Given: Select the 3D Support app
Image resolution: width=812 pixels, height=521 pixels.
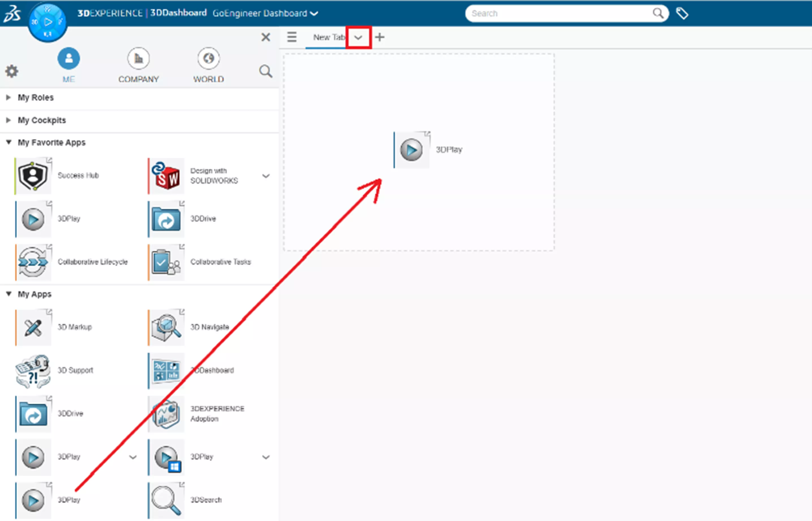Looking at the screenshot, I should tap(33, 370).
